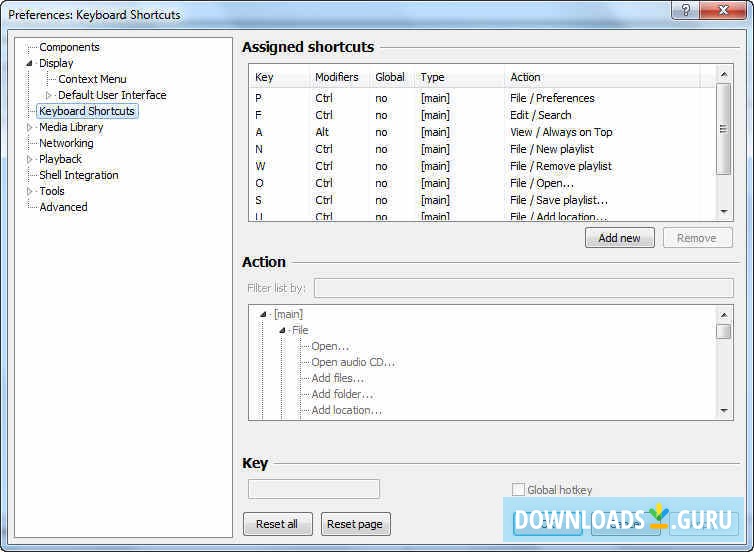The width and height of the screenshot is (754, 552).
Task: Select Add files... action
Action: click(338, 378)
